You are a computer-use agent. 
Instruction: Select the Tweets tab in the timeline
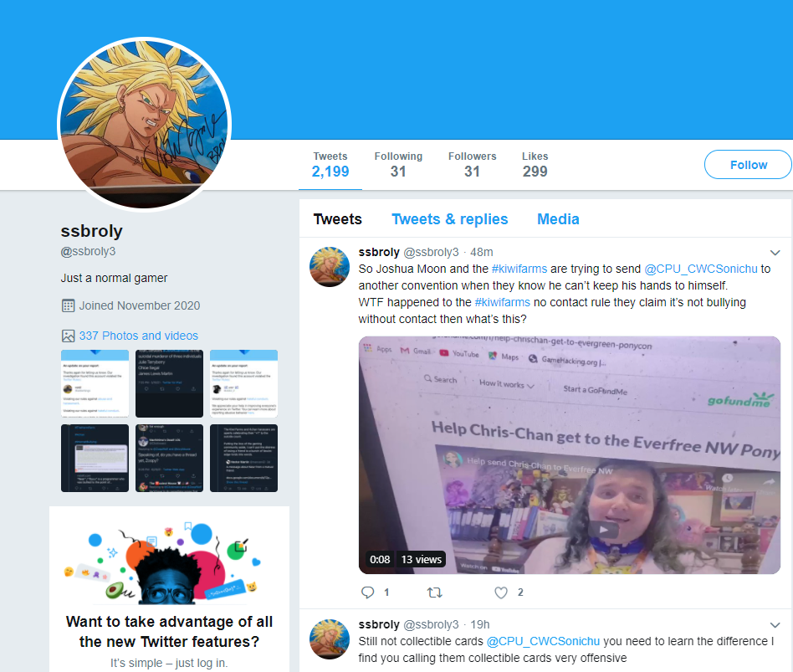click(337, 219)
